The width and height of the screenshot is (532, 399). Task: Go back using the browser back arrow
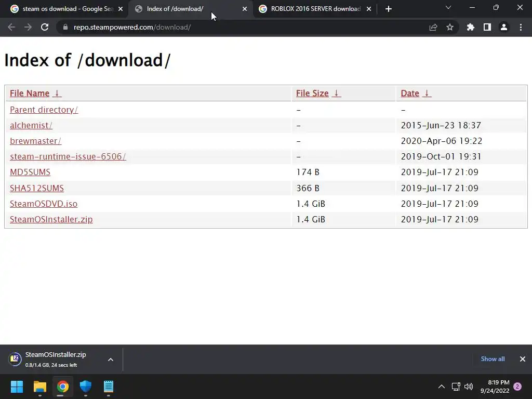pyautogui.click(x=11, y=27)
